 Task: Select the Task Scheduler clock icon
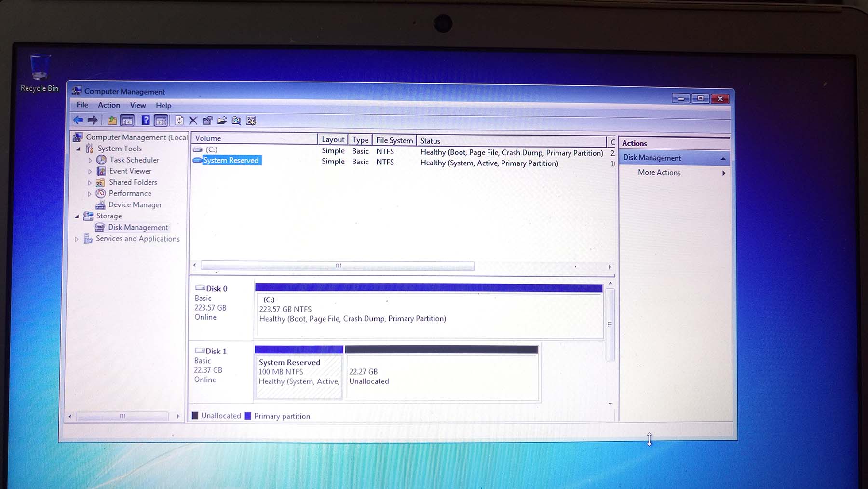point(101,160)
